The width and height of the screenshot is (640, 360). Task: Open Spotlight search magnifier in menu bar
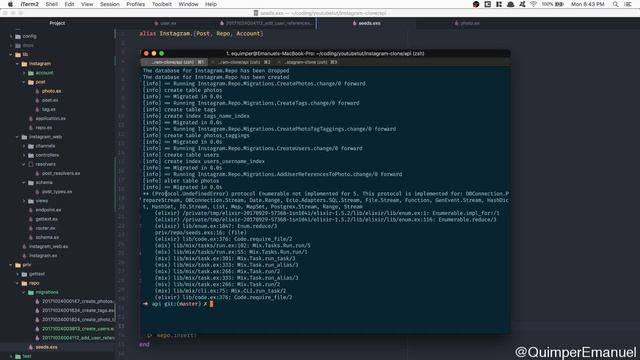click(x=615, y=4)
